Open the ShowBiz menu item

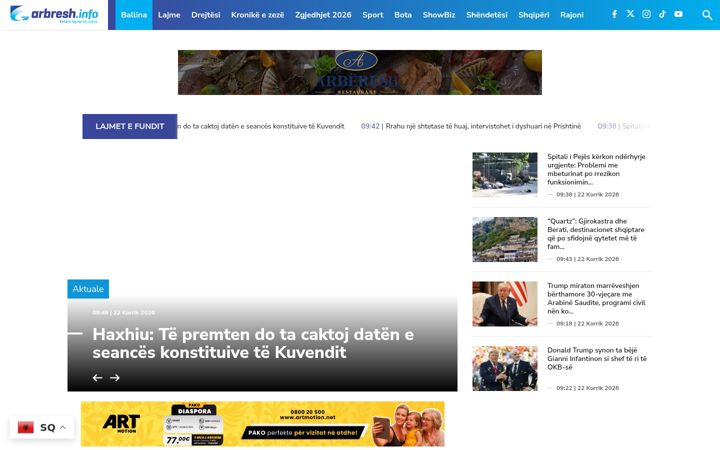click(439, 15)
